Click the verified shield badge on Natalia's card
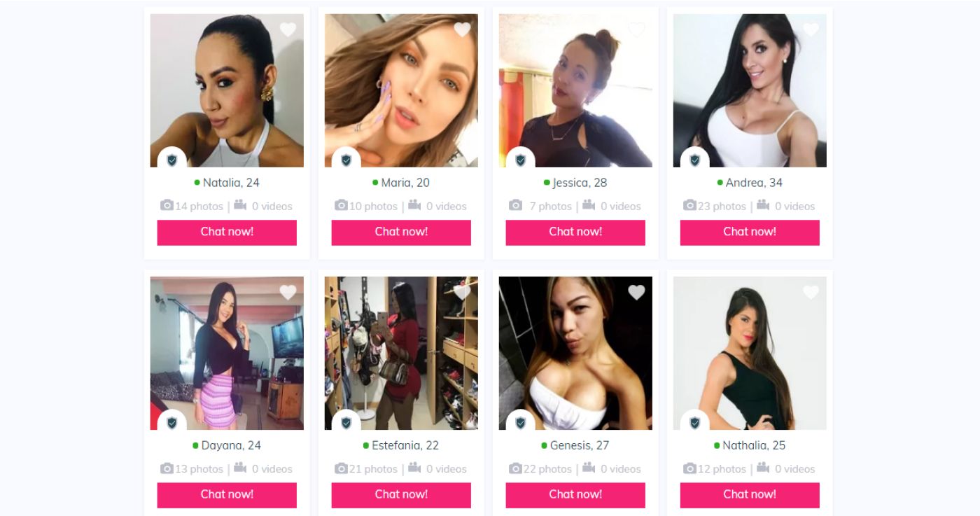This screenshot has width=980, height=516. pyautogui.click(x=172, y=160)
